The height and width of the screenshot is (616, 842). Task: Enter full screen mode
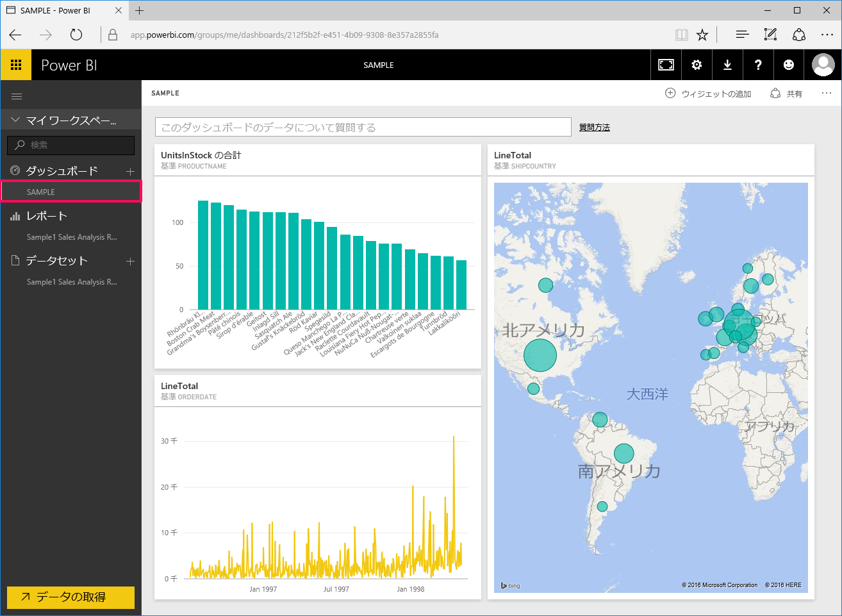tap(666, 65)
